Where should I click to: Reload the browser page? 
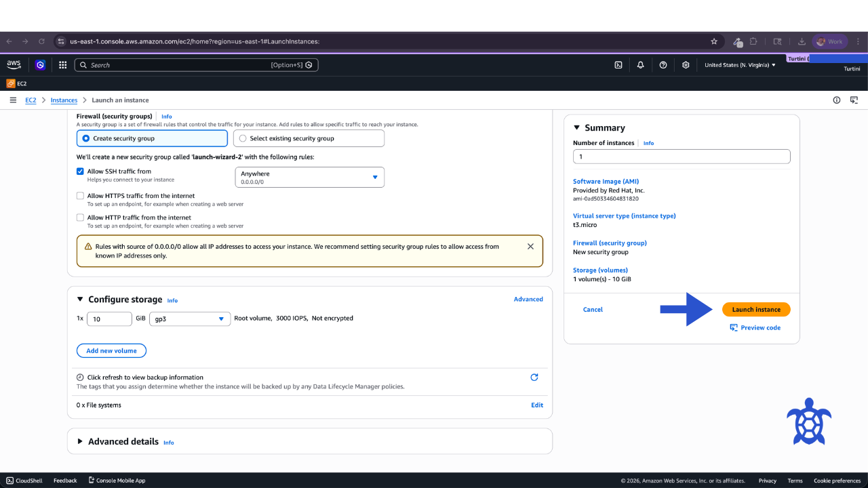coord(41,41)
